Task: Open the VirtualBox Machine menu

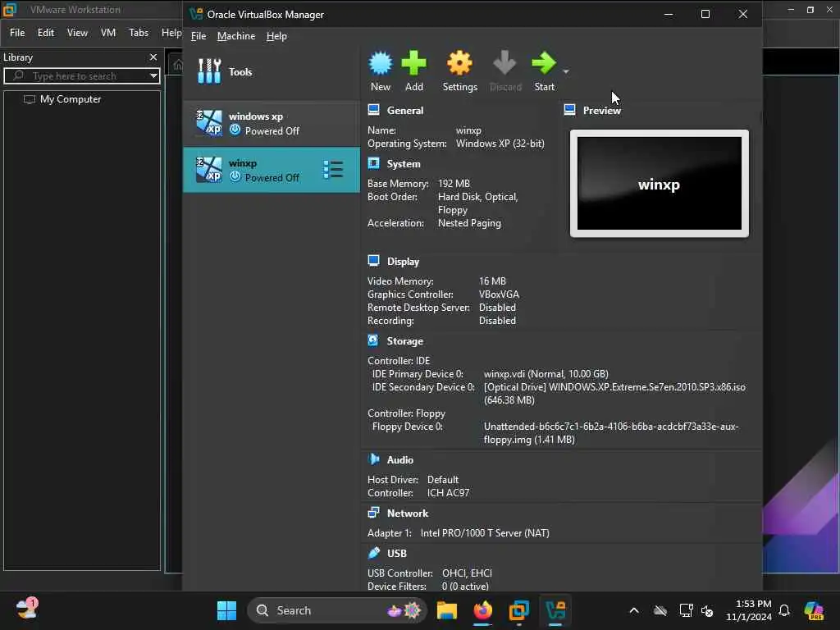Action: coord(235,36)
